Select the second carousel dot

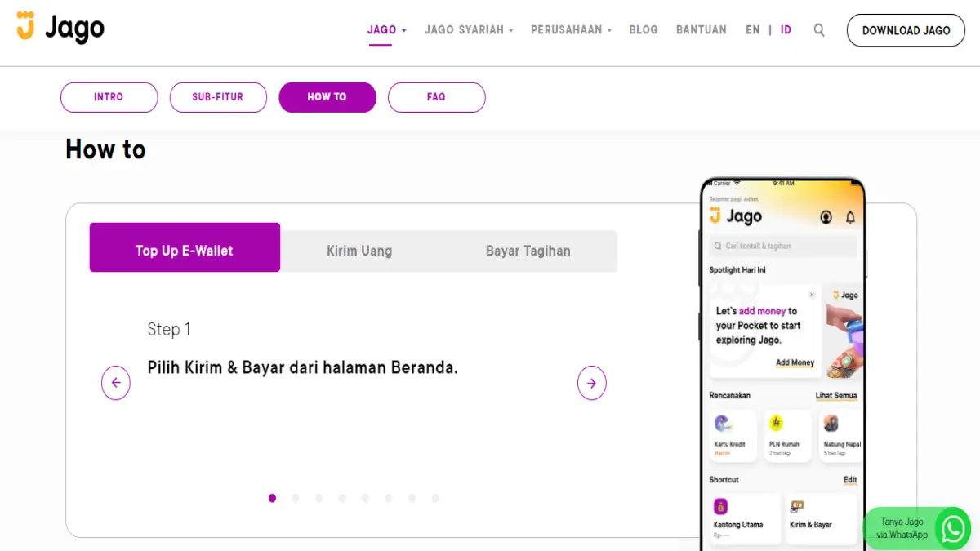(296, 498)
